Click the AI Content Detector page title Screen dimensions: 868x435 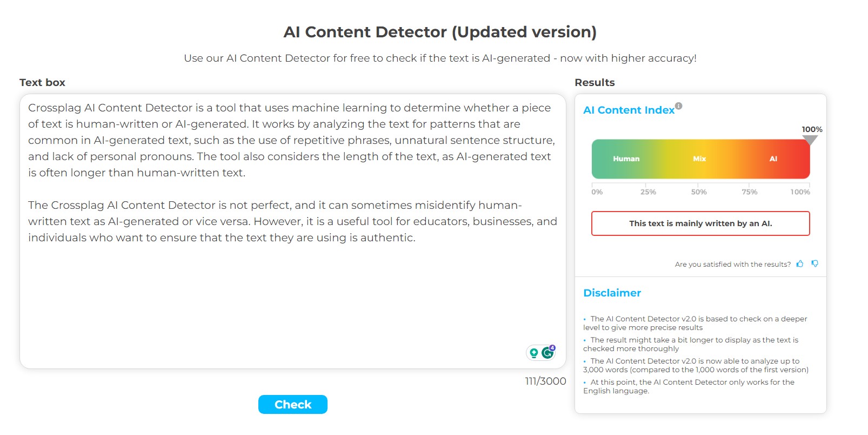point(440,32)
